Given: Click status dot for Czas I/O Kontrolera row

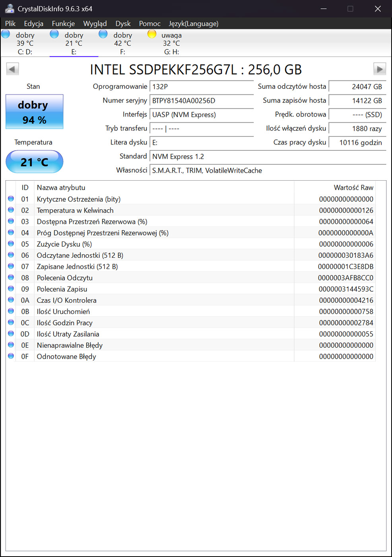Looking at the screenshot, I should 11,300.
